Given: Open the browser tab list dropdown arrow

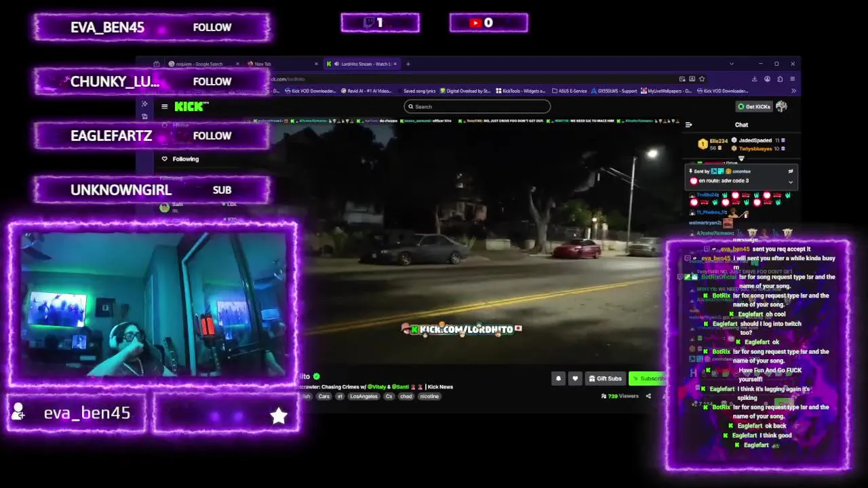Looking at the screenshot, I should (x=731, y=64).
